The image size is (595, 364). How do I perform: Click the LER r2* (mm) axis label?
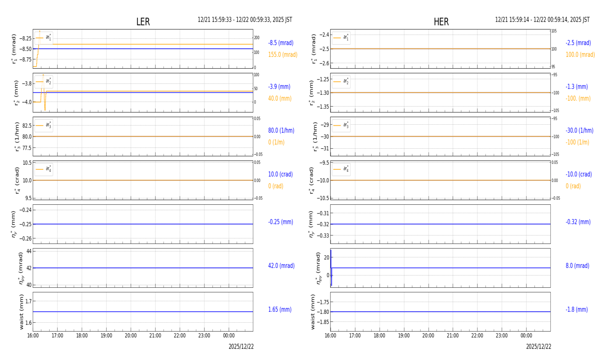pos(17,93)
